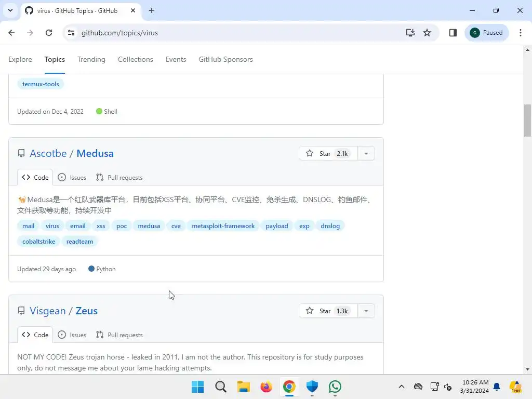Open the Ascotbe user link
Image resolution: width=532 pixels, height=399 pixels.
point(48,153)
